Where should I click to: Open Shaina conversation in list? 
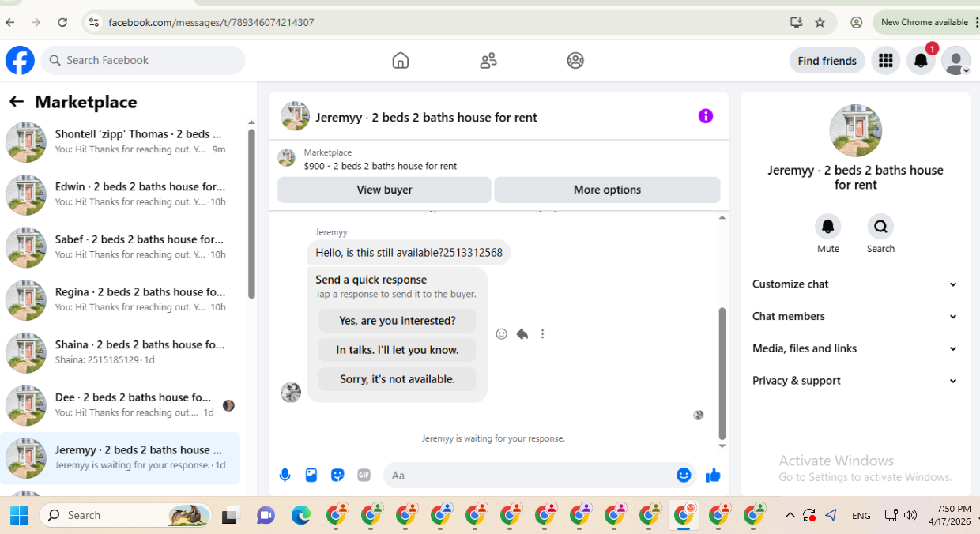(x=120, y=352)
